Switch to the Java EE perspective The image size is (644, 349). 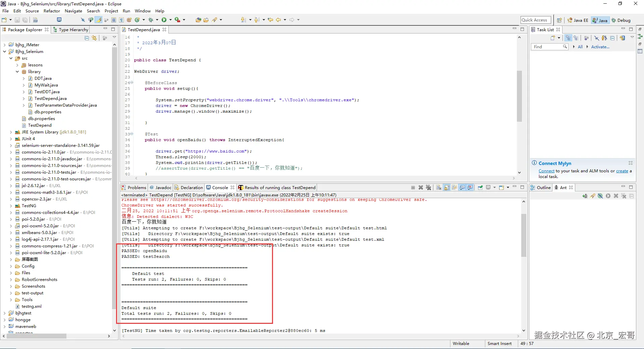[x=578, y=20]
